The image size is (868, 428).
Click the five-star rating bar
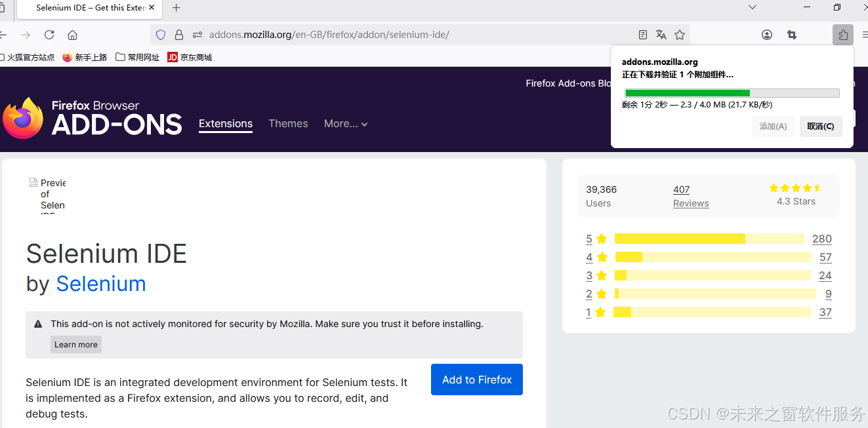point(709,239)
